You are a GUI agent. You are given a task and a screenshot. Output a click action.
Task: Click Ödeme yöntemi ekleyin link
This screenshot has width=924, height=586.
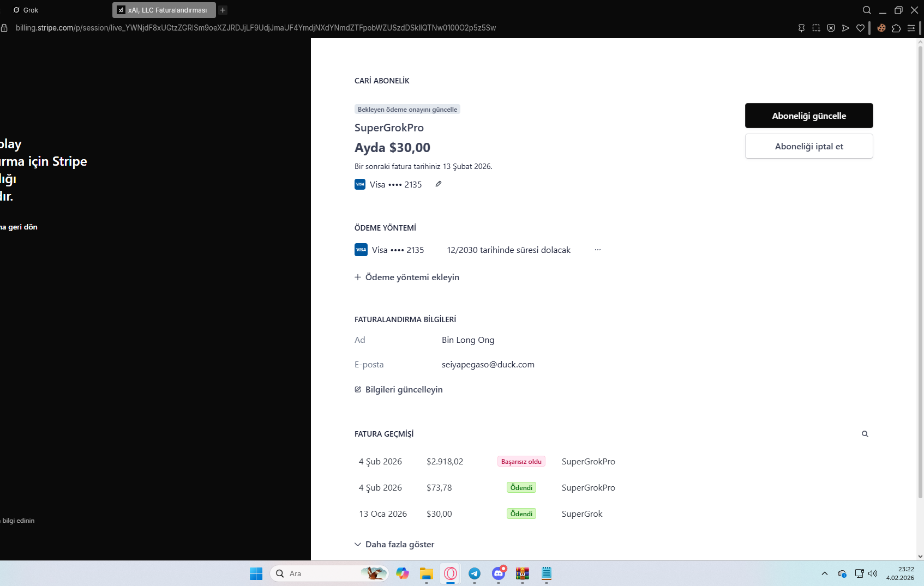coord(407,277)
